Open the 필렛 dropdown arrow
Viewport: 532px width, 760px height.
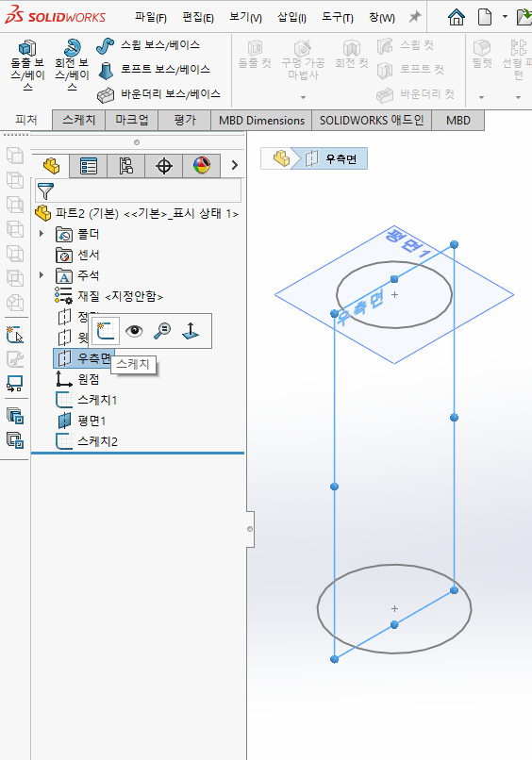point(482,97)
